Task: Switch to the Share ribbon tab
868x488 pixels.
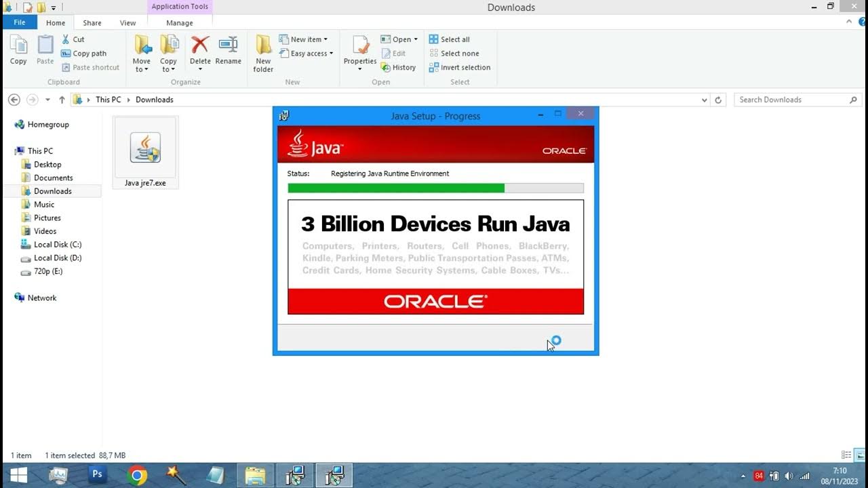Action: point(92,22)
